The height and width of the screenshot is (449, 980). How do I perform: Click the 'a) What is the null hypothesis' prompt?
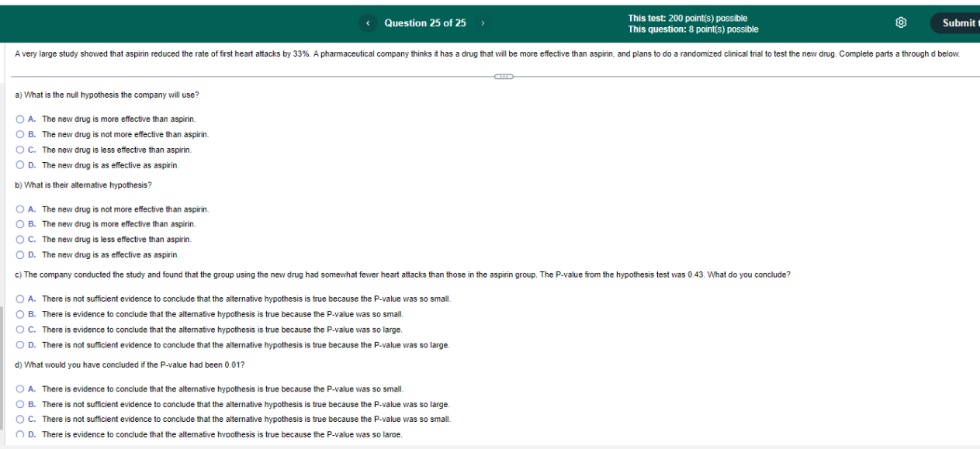[x=107, y=95]
